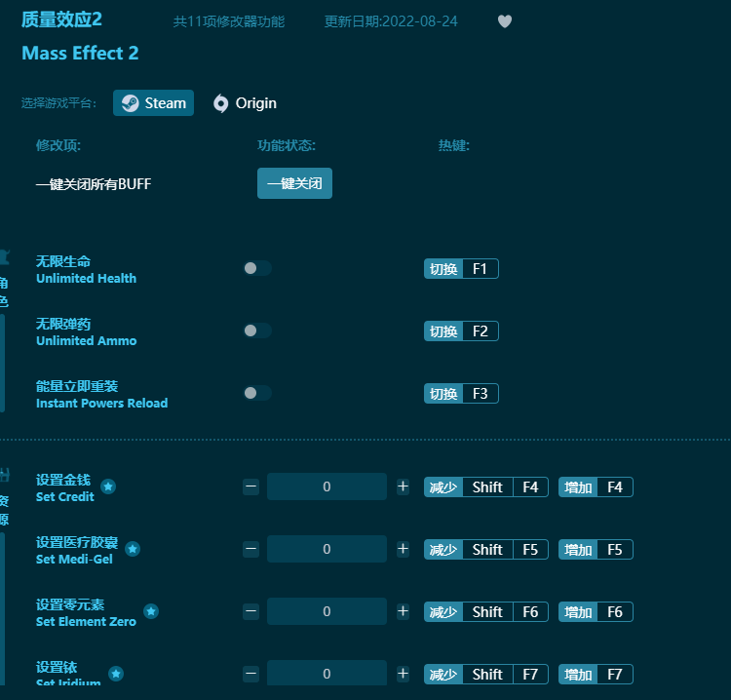Click the star icon next to Set Element Zero

coord(151,611)
